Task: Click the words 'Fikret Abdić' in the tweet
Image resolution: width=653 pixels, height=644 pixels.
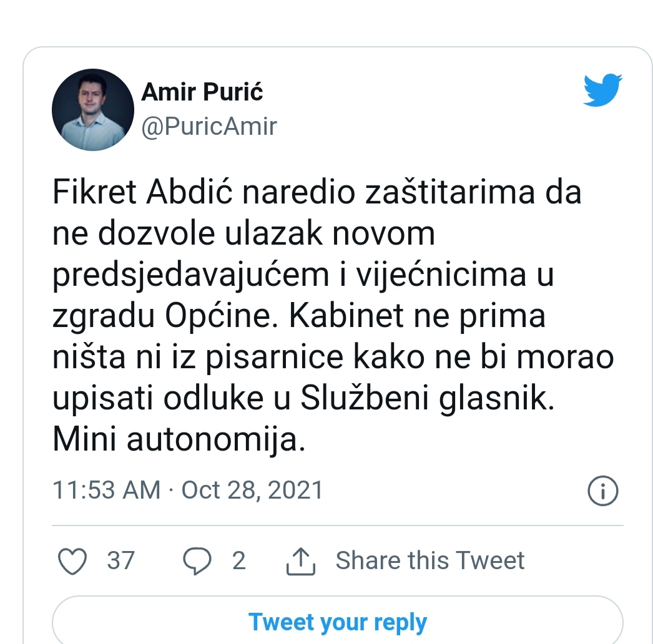Action: (x=142, y=192)
